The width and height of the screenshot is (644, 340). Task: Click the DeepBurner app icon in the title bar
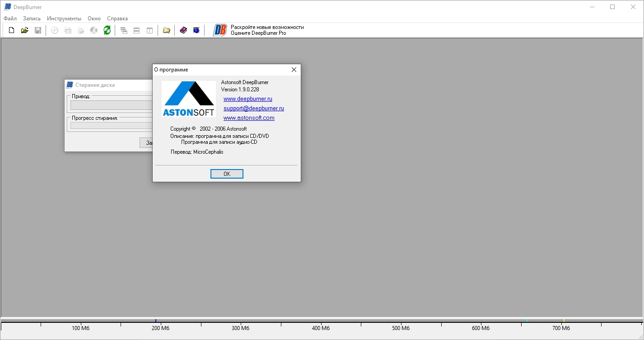[8, 7]
